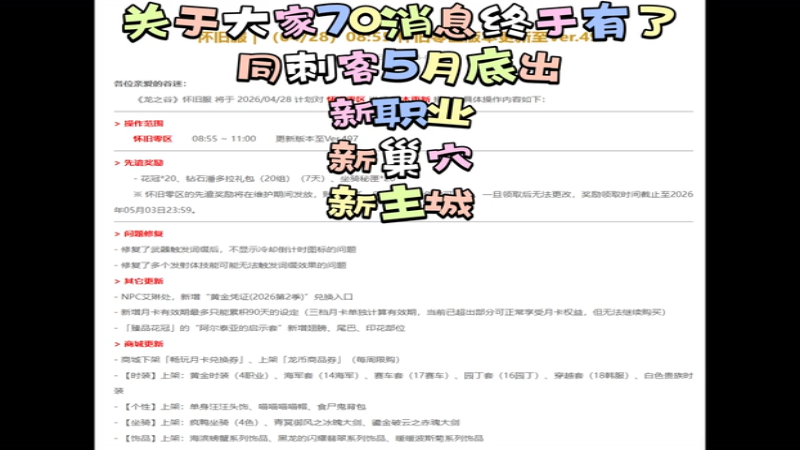800x450 pixels.
Task: Click the 新增月卡有效期 90天 line
Action: pos(390,312)
